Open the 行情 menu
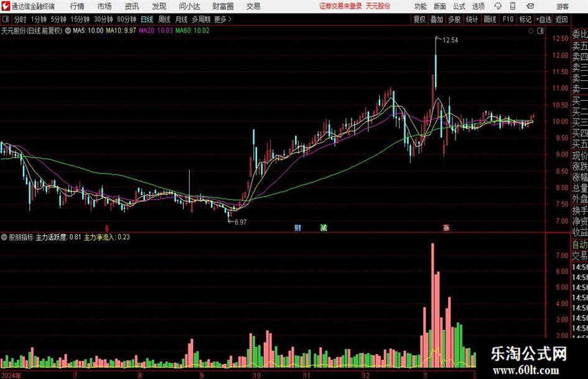Screen dimensions: 588x379 (77, 6)
